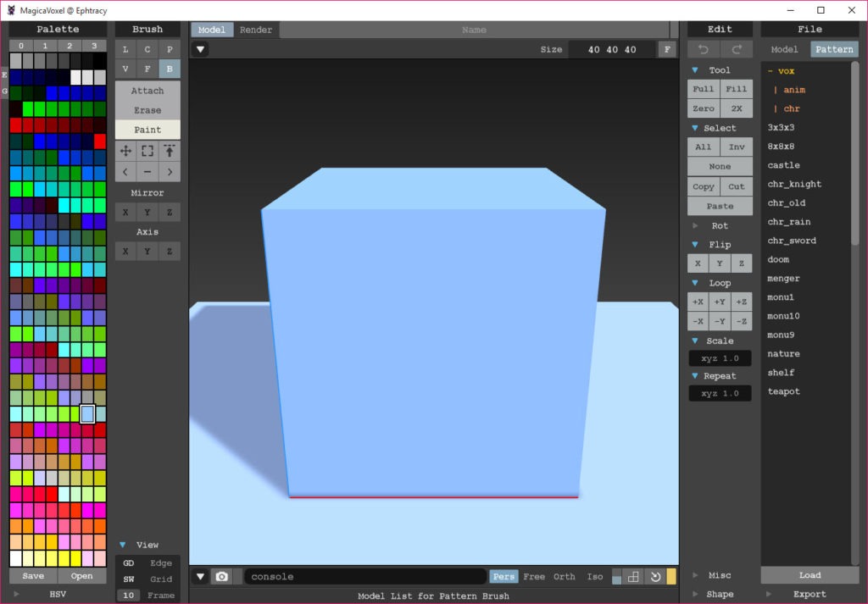Toggle Grid display in View section
Image resolution: width=868 pixels, height=604 pixels.
(x=161, y=579)
